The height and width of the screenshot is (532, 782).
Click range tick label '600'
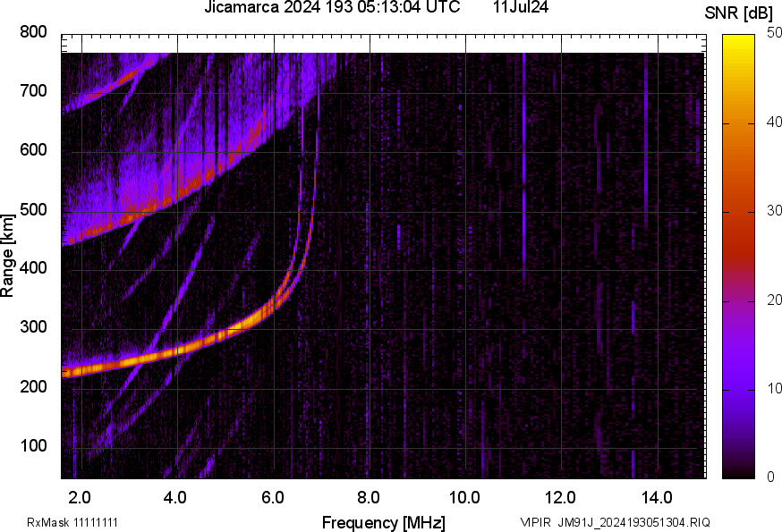[x=33, y=149]
